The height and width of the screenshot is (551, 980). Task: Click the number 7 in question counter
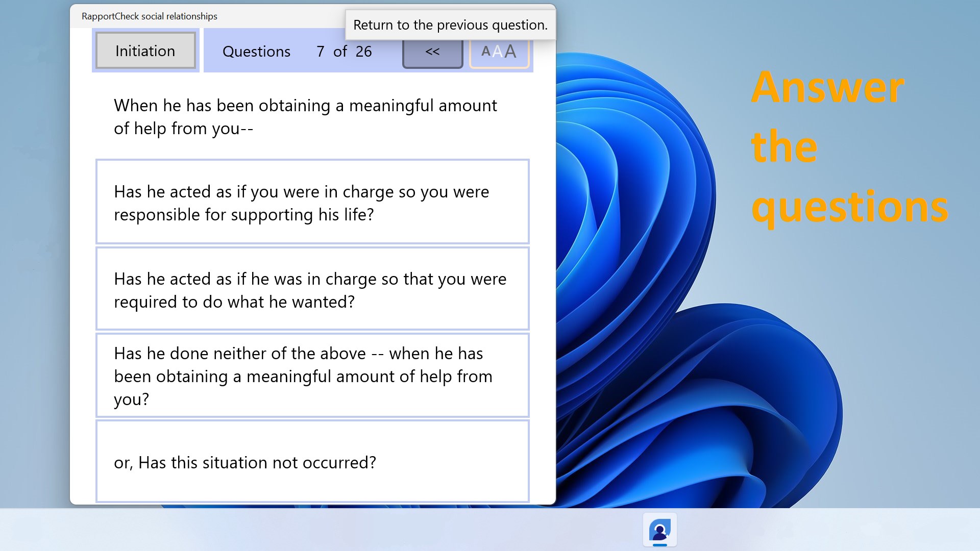tap(320, 52)
